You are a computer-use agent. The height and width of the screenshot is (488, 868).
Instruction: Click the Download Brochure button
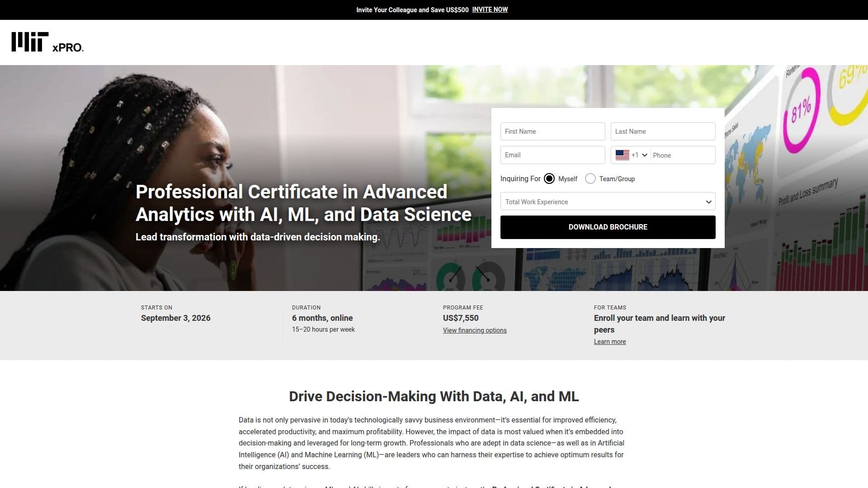608,227
